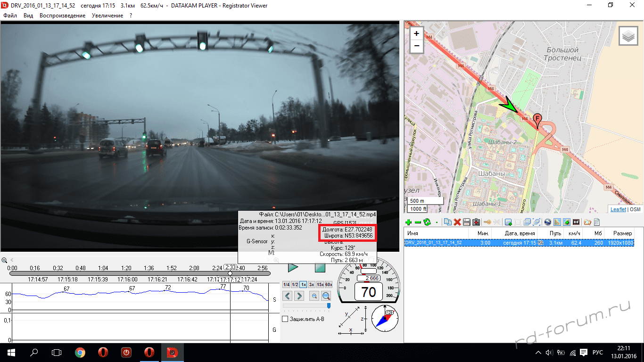Open the Файл menu
The image size is (644, 362).
coord(10,16)
